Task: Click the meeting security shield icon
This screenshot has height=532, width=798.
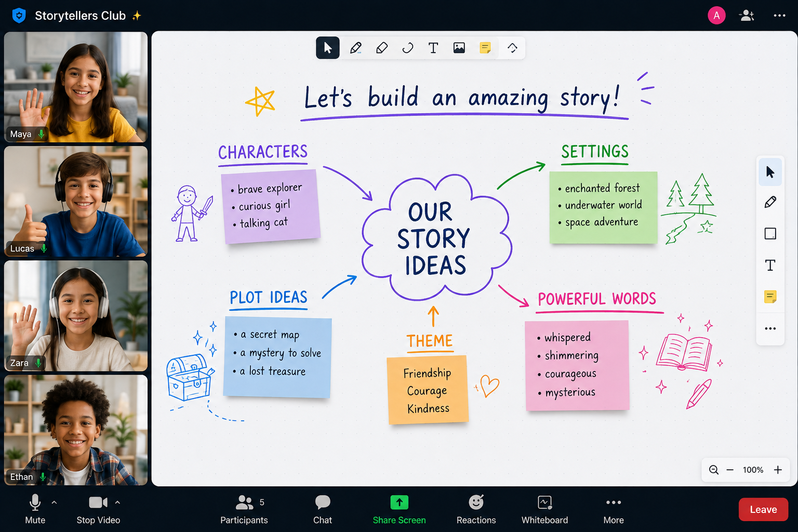Action: tap(19, 16)
